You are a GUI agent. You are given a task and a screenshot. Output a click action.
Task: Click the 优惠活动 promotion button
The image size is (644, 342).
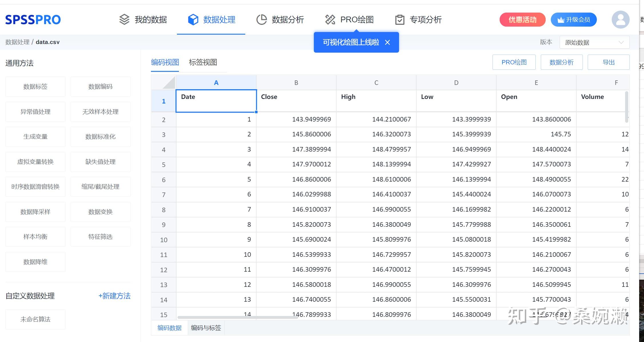click(x=522, y=19)
